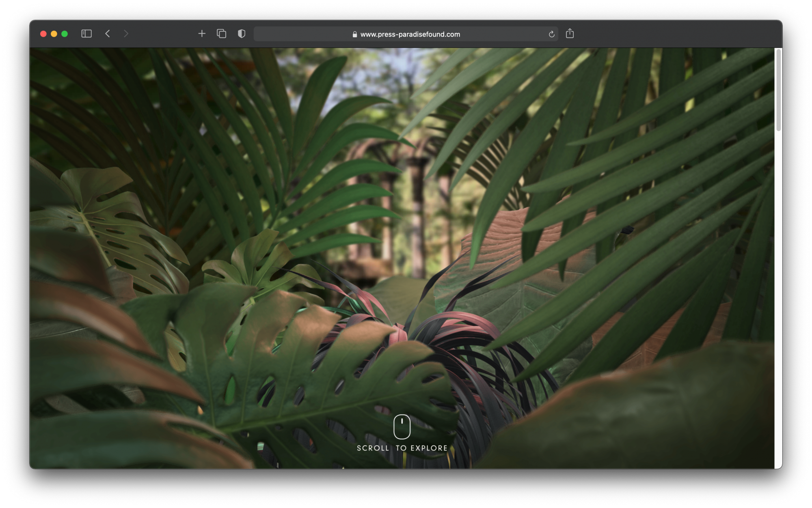Minimize the window with yellow button

pyautogui.click(x=54, y=34)
